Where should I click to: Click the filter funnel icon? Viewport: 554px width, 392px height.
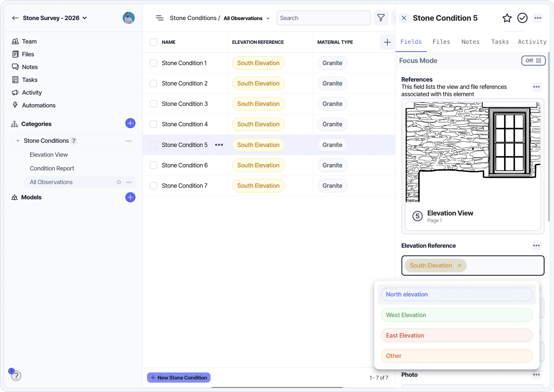[381, 18]
